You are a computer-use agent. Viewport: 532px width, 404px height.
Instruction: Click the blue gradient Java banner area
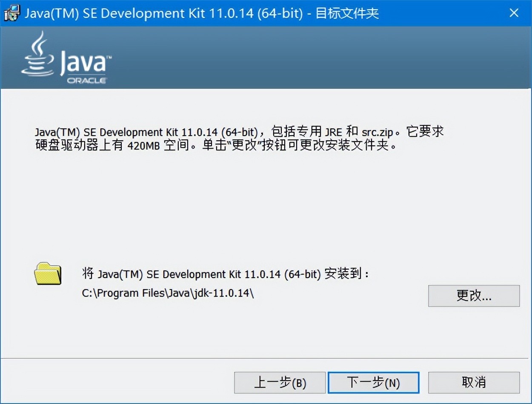pos(298,57)
